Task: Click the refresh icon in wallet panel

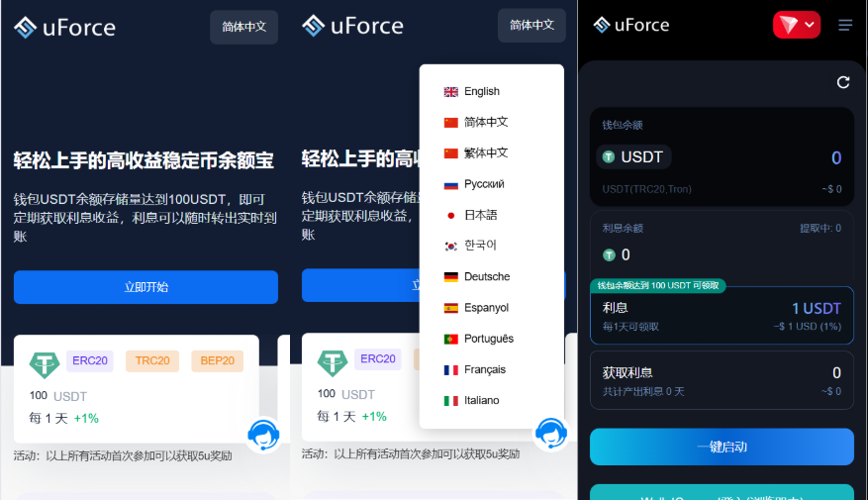Action: (x=843, y=82)
